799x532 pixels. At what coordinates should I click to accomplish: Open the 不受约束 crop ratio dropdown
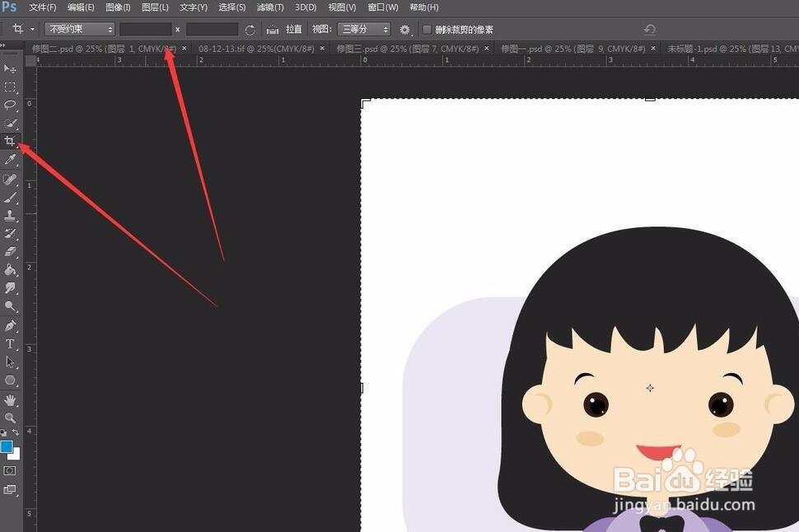pos(78,29)
